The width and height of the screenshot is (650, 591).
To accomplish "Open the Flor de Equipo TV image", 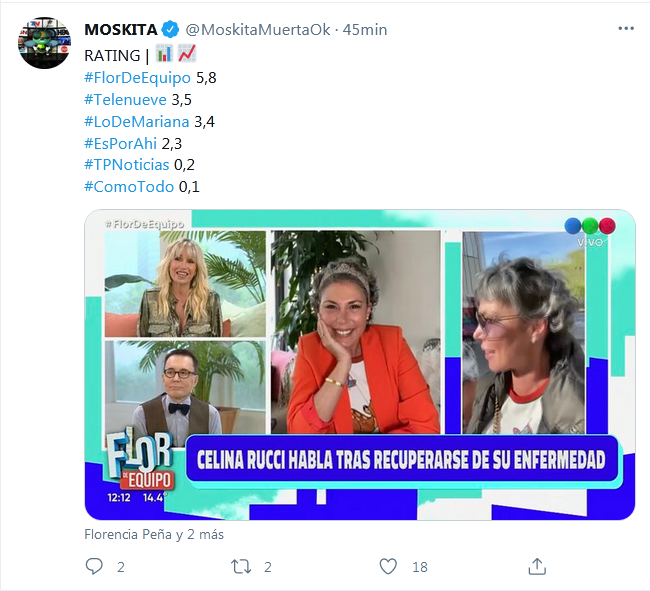I will coord(360,365).
